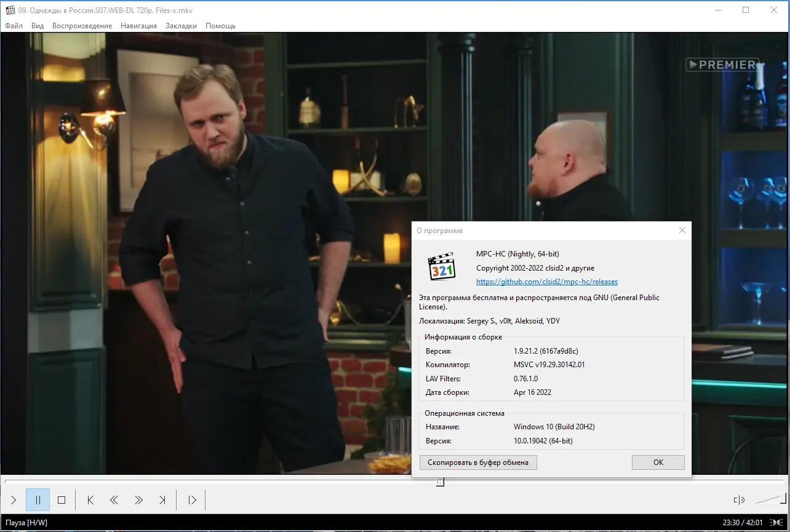
Task: Click the rewind (decrease speed) button
Action: [x=114, y=500]
